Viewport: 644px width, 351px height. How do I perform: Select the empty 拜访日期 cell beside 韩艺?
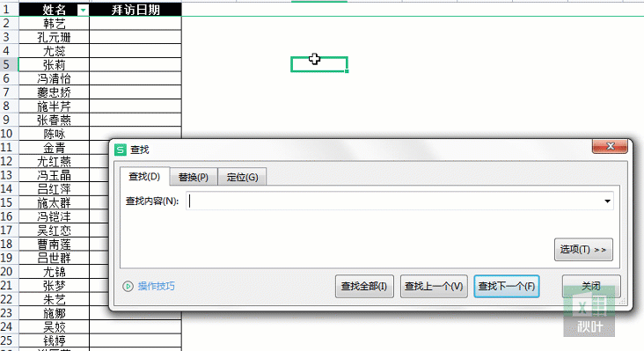[135, 24]
